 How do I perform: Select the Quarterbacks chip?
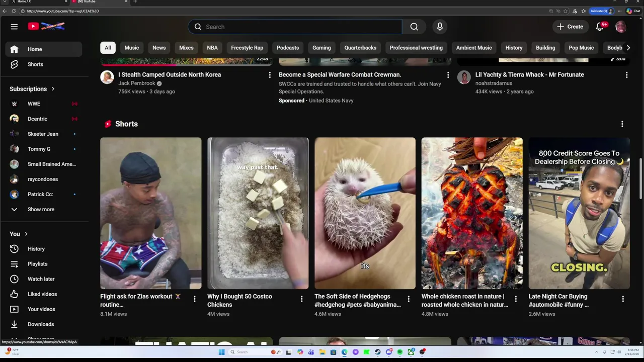[x=360, y=48]
